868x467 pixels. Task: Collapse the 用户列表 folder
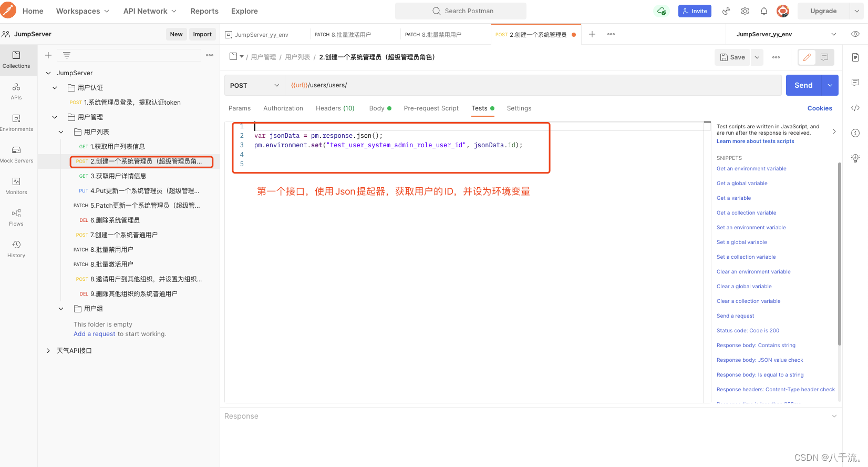tap(61, 132)
